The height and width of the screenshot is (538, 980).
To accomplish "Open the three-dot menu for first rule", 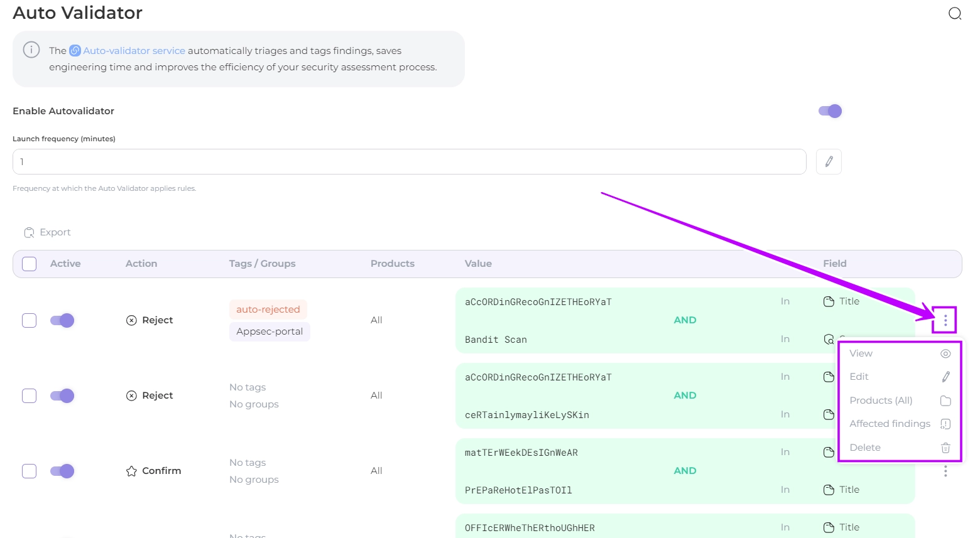I will [945, 321].
